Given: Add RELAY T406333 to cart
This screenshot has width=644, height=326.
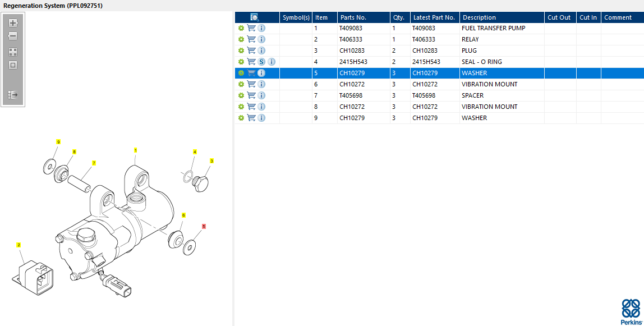Looking at the screenshot, I should coord(251,39).
